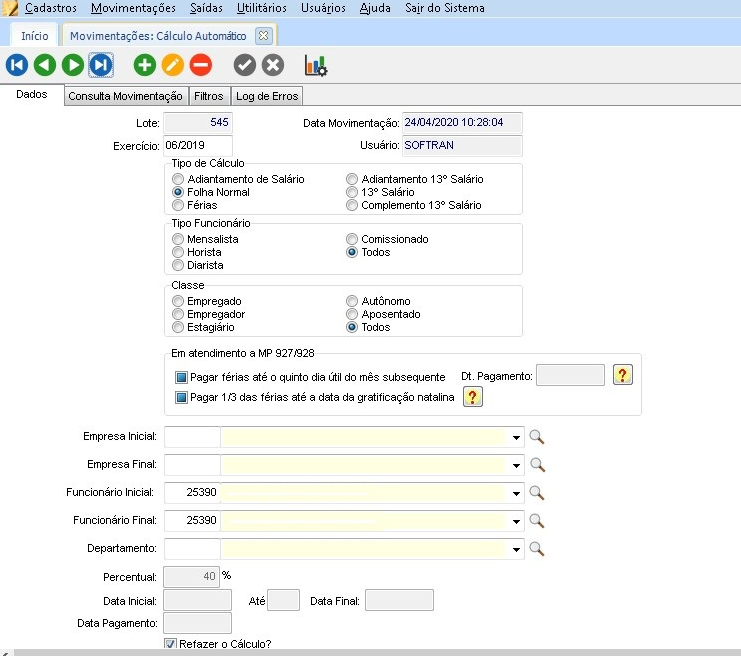Search Empresa Final with magnifier

click(x=536, y=465)
